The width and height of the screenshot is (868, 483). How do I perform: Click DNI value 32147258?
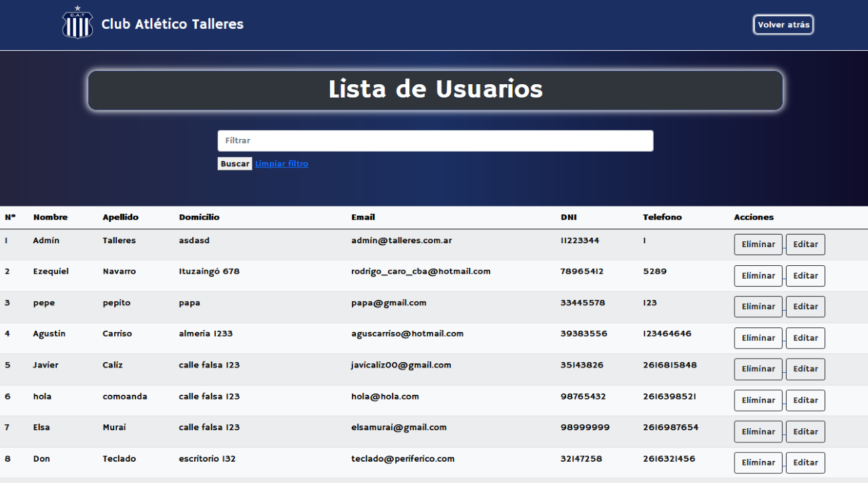(x=582, y=458)
